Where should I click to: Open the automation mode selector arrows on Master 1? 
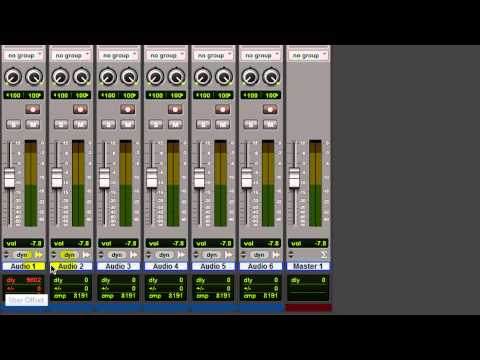[291, 255]
